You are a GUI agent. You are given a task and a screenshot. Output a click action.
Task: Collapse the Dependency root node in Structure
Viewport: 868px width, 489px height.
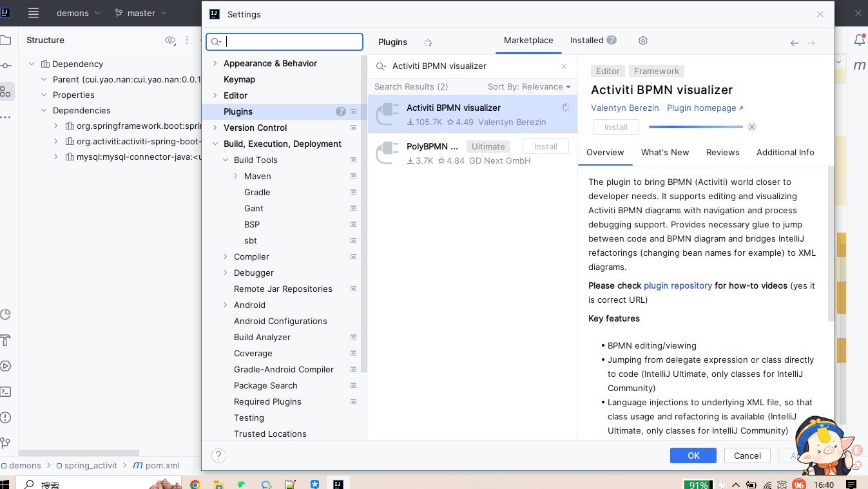pos(32,64)
